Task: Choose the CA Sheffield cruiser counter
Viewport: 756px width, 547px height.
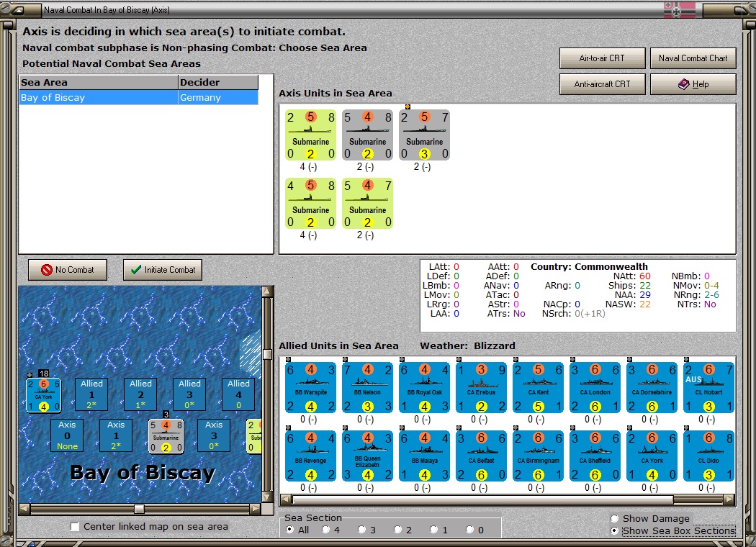Action: point(595,456)
